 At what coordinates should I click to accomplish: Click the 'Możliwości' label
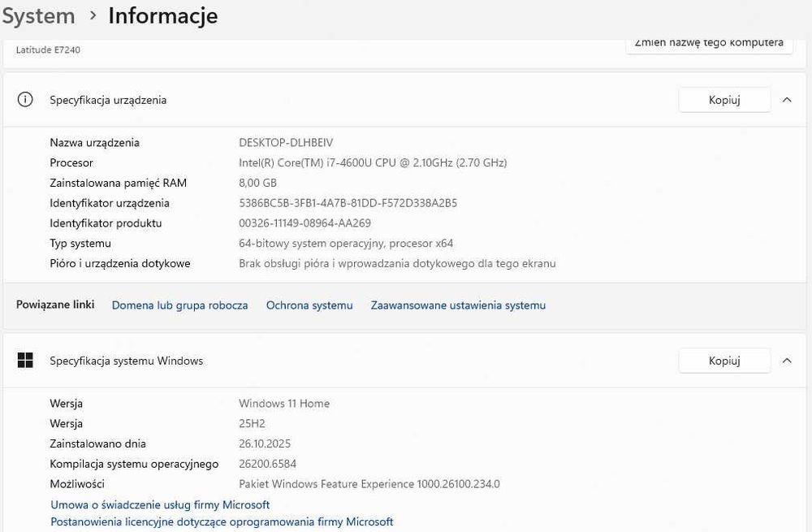tap(77, 484)
